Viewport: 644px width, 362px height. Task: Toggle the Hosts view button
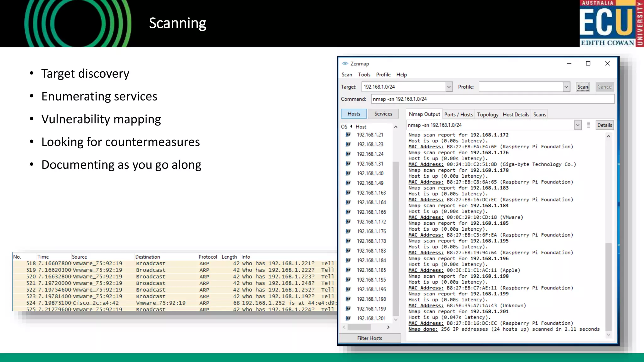click(x=354, y=114)
